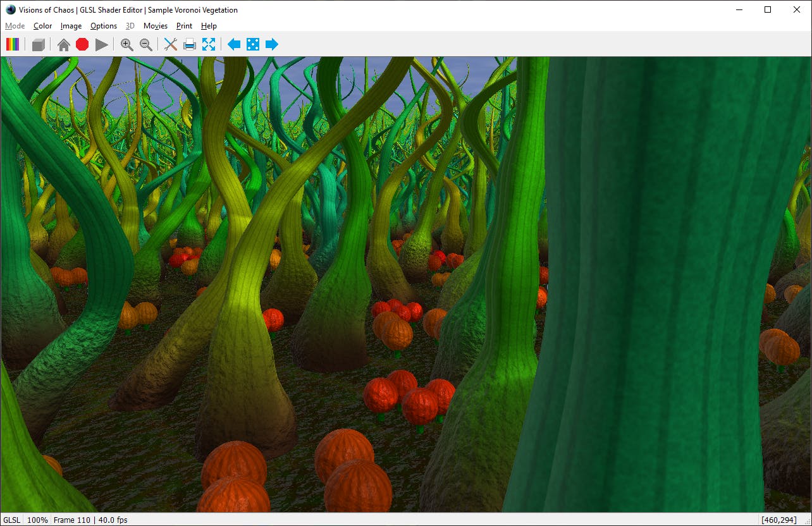This screenshot has height=526, width=812.
Task: Click the 100% zoom status field
Action: pos(37,520)
